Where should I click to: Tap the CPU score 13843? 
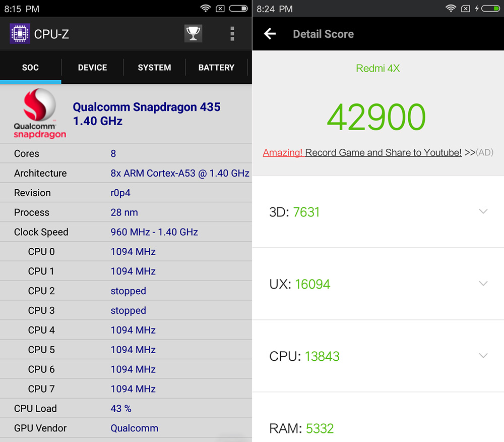(x=322, y=356)
